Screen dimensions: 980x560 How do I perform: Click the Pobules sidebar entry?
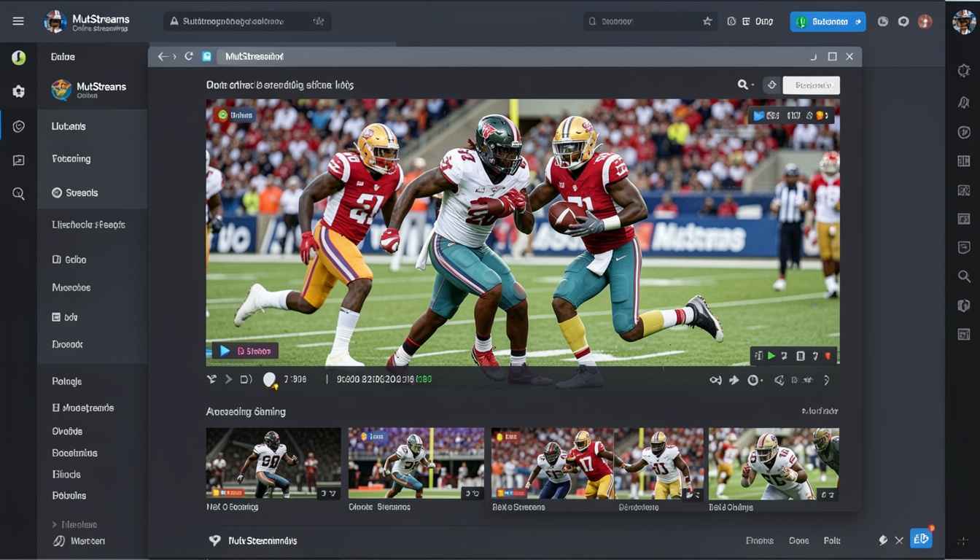69,495
